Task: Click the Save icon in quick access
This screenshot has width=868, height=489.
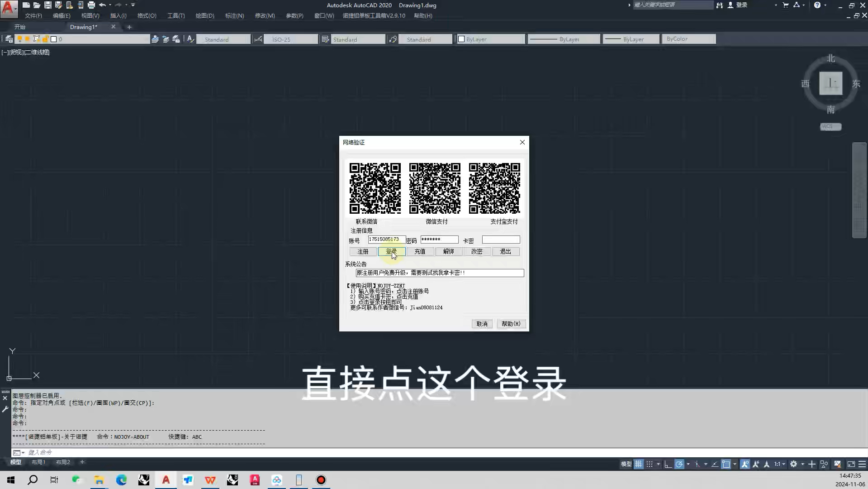Action: click(47, 5)
